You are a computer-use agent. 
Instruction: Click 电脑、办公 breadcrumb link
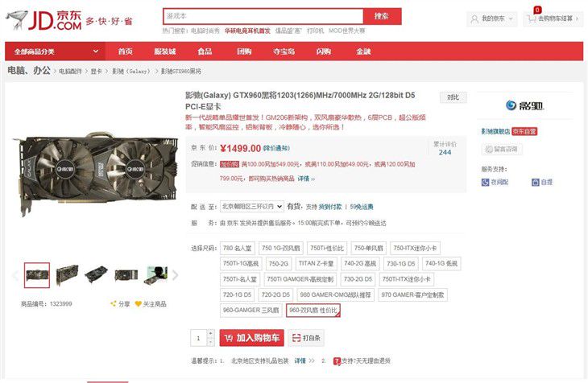pyautogui.click(x=29, y=71)
